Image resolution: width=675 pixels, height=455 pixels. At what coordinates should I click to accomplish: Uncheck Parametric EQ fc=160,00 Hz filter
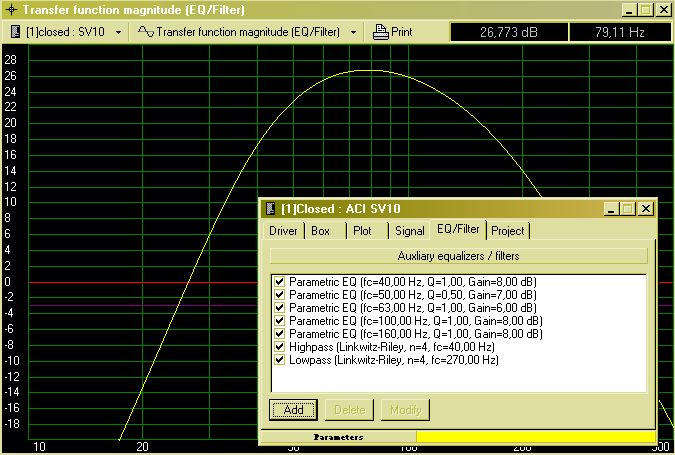point(280,333)
